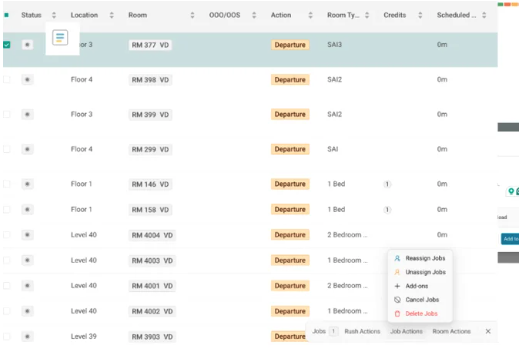The width and height of the screenshot is (526, 360).
Task: Click status icon in RM 399 row
Action: coord(28,114)
